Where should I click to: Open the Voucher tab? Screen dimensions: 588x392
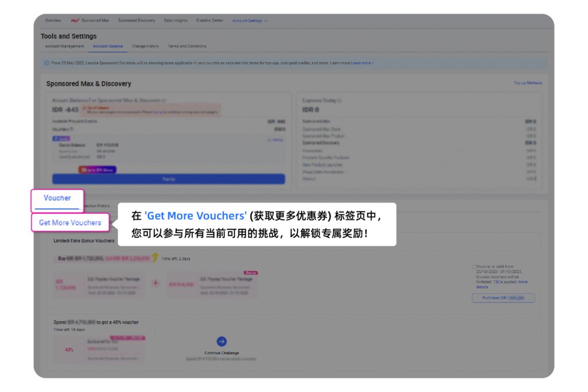tap(57, 198)
